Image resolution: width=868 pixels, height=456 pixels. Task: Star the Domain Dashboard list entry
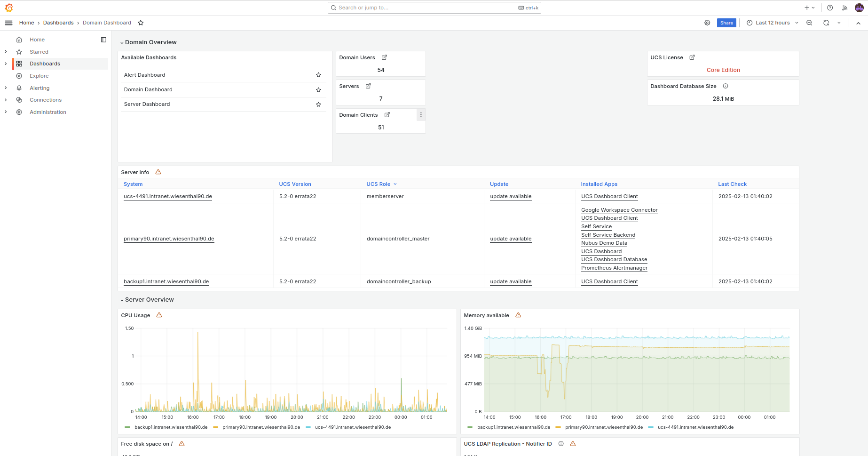[318, 89]
